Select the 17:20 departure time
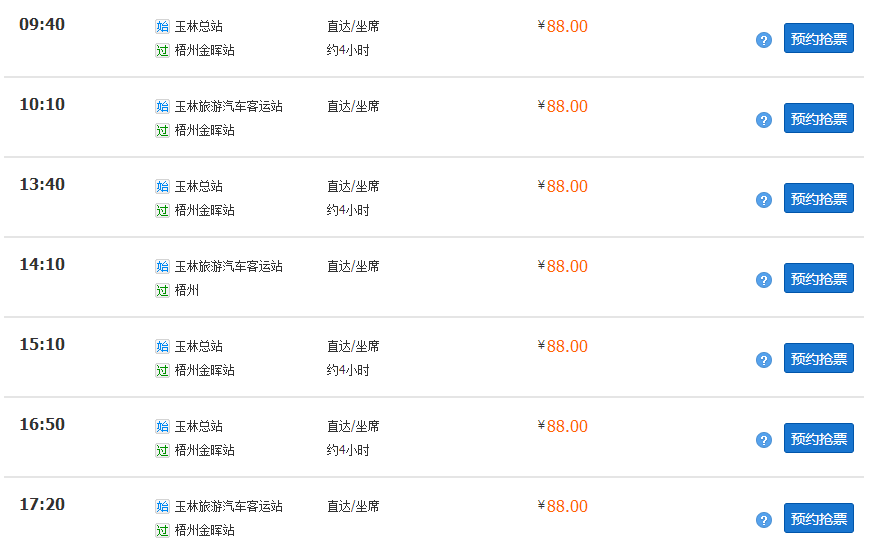The height and width of the screenshot is (549, 870). (42, 504)
